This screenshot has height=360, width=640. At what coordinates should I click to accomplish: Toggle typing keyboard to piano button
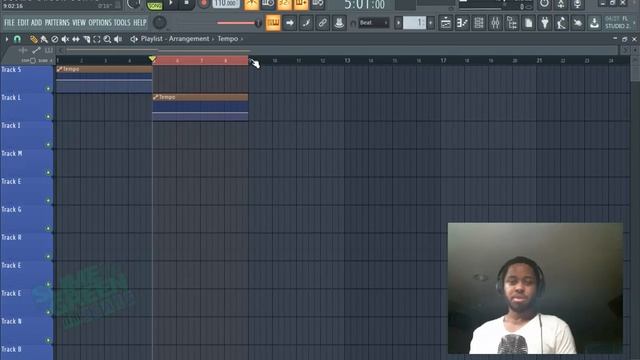pos(273,23)
